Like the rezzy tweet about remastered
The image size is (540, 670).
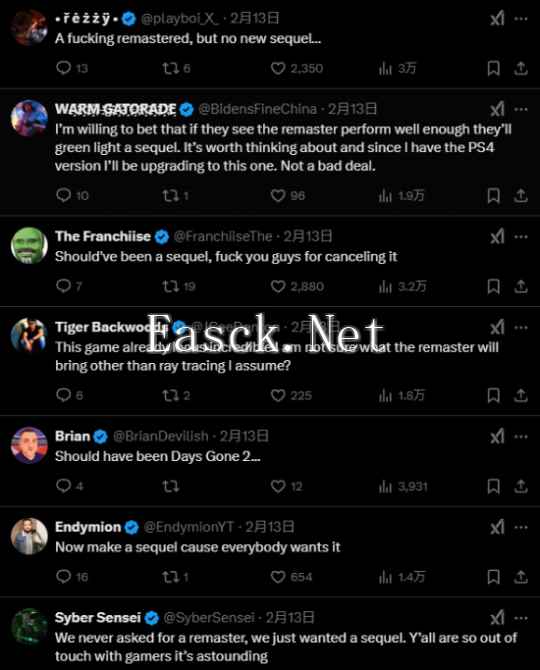tap(278, 68)
